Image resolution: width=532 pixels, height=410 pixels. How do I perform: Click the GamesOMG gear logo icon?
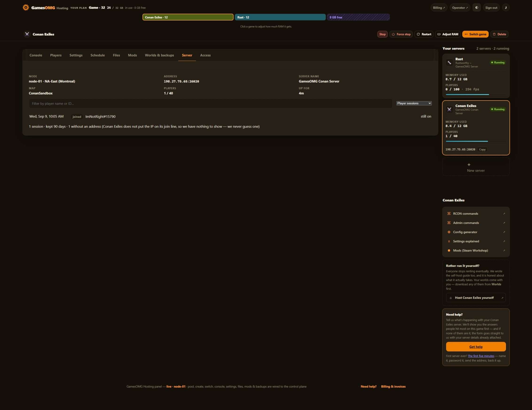26,8
